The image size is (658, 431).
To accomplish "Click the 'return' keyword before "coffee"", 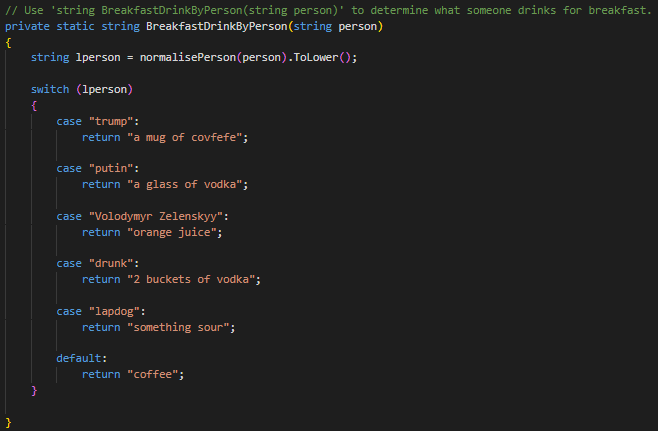I will pyautogui.click(x=101, y=374).
